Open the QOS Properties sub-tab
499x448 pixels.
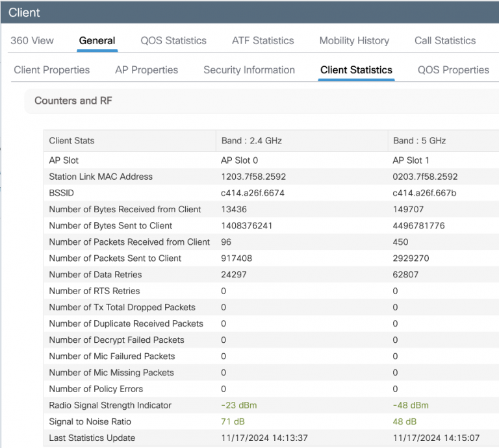click(453, 70)
